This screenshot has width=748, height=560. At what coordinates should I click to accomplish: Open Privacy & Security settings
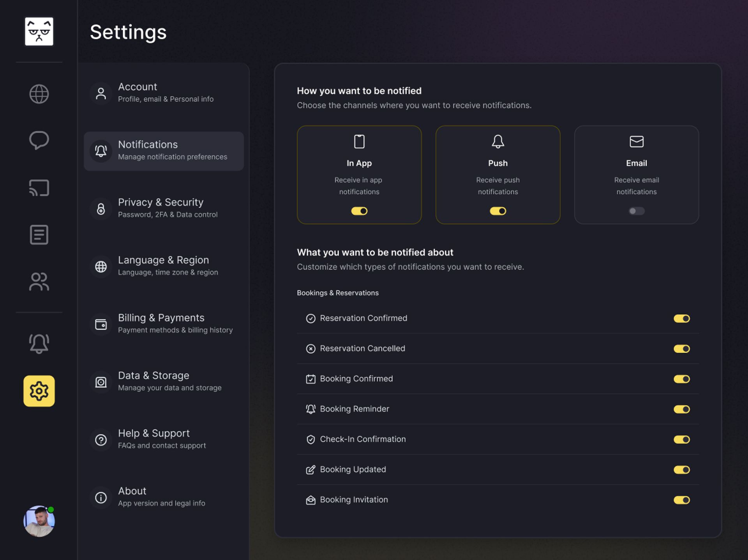[164, 209]
